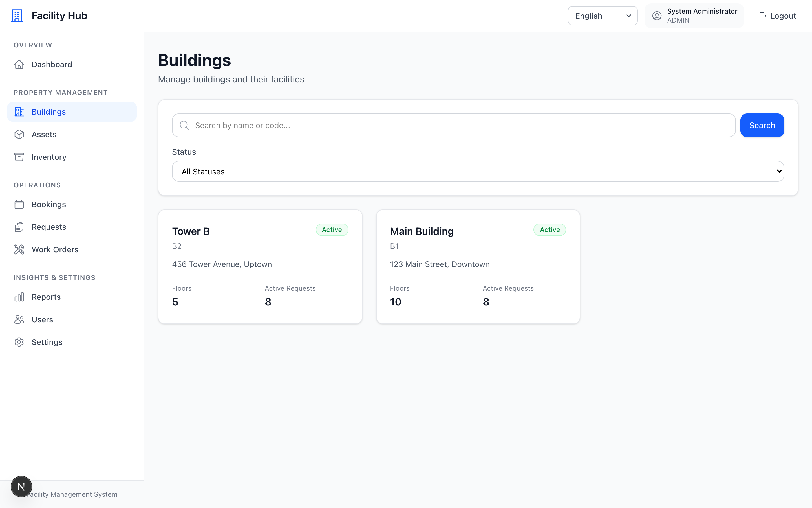This screenshot has height=508, width=812.
Task: Open the Tower B building card title
Action: point(191,231)
